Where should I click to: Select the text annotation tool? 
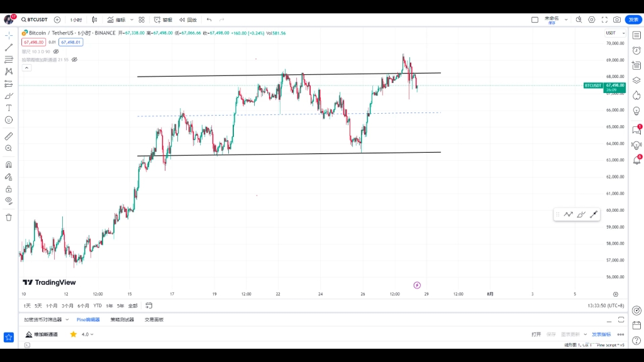(x=9, y=108)
